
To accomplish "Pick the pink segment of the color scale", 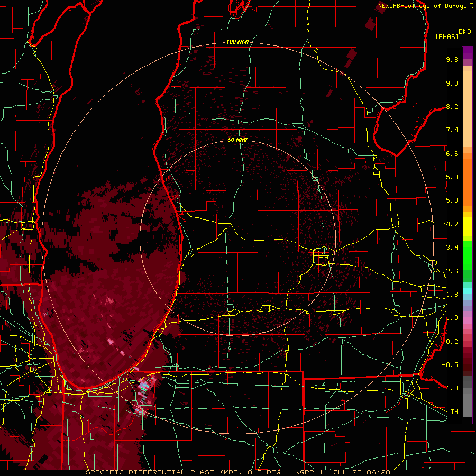I will 467,321.
